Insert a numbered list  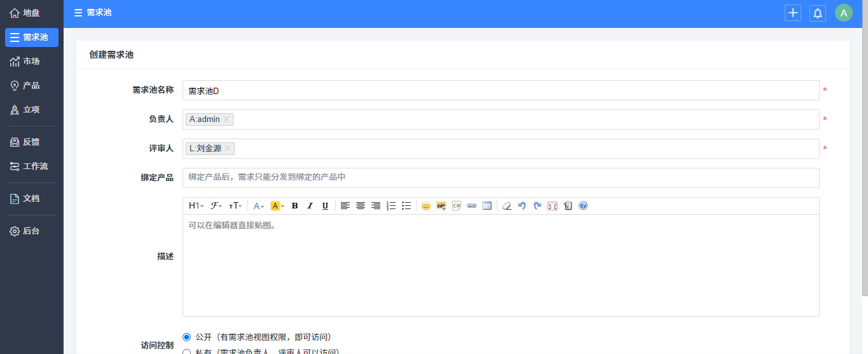(391, 206)
